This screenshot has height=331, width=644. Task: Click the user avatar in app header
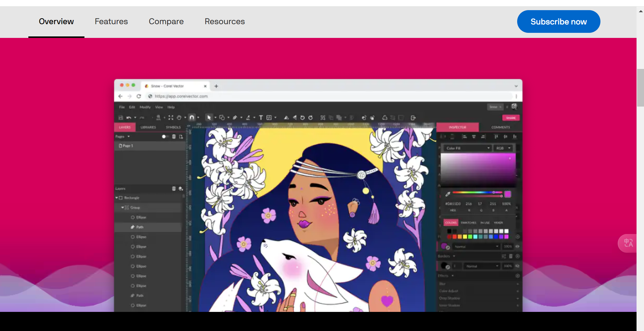pos(514,107)
